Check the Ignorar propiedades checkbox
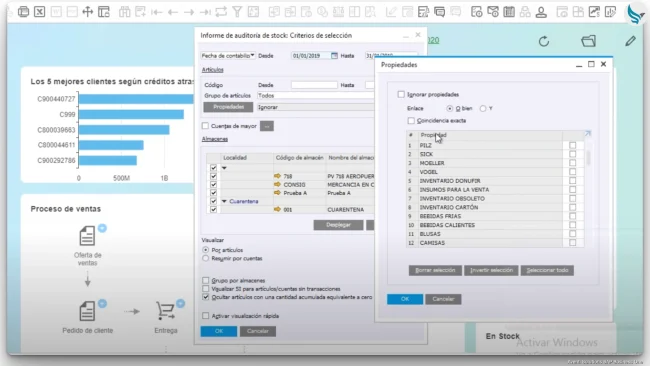This screenshot has height=366, width=650. tap(401, 95)
